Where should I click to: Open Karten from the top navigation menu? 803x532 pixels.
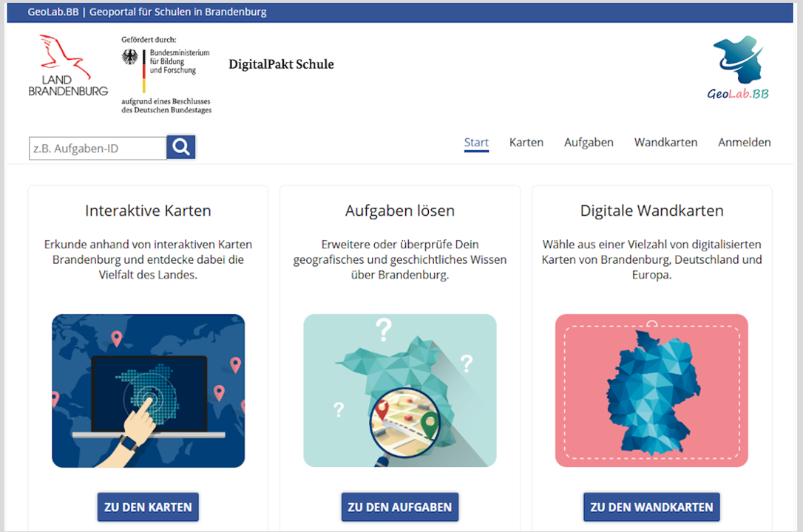[526, 143]
